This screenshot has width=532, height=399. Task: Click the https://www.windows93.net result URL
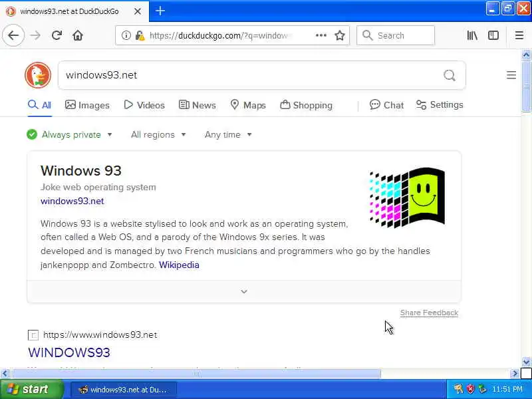point(100,335)
